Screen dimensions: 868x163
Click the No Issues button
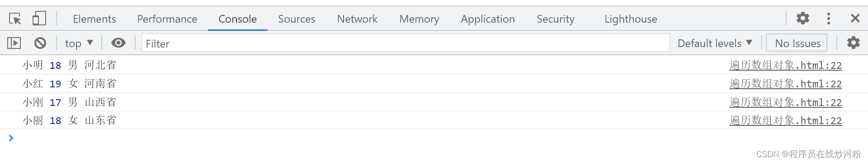tap(797, 43)
